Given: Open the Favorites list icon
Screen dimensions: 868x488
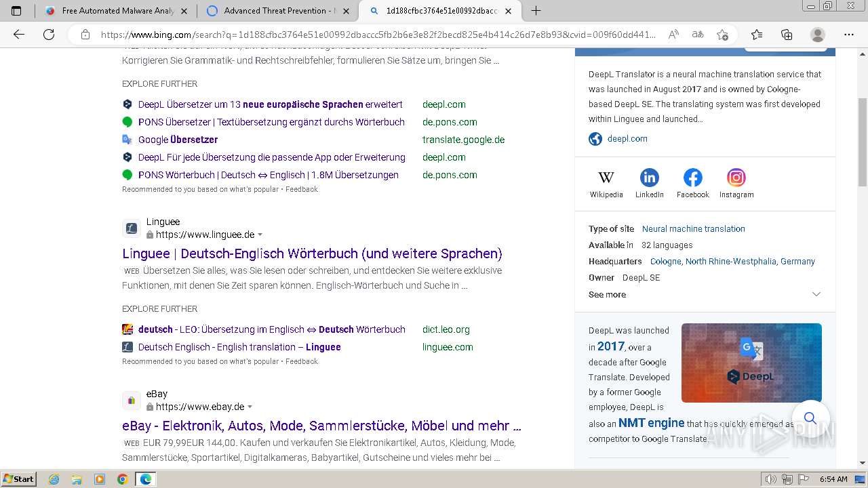Looking at the screenshot, I should (x=757, y=35).
